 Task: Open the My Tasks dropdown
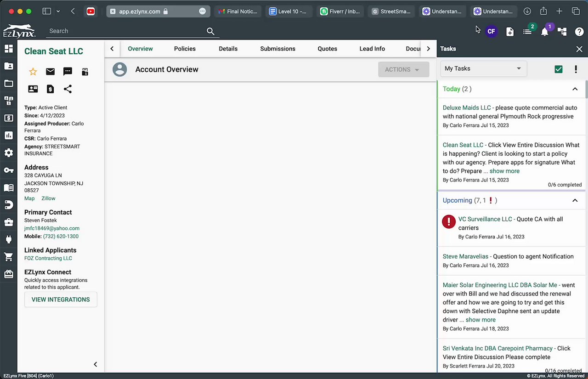click(483, 68)
